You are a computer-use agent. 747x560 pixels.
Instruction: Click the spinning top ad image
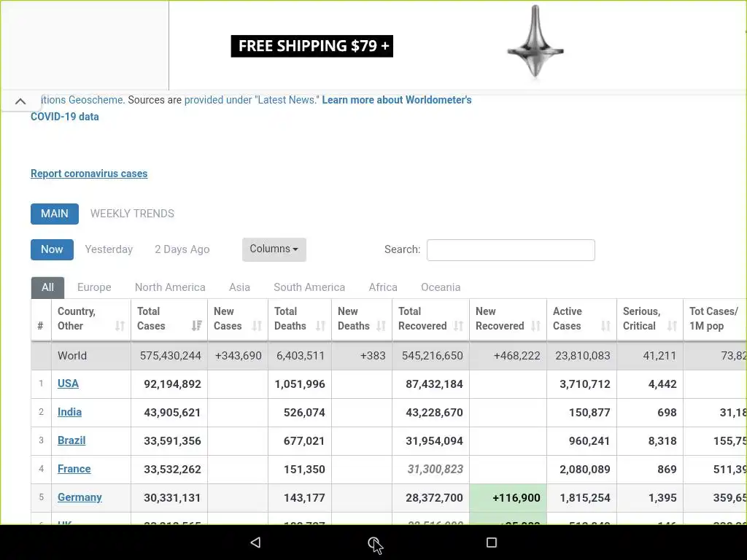point(535,42)
